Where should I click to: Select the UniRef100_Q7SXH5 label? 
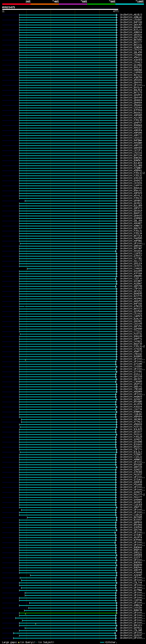(131, 364)
